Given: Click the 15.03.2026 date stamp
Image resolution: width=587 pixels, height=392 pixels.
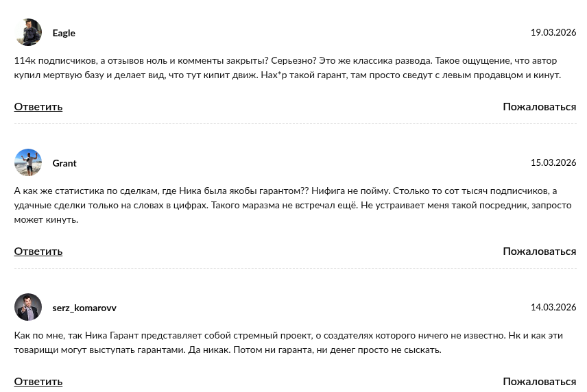Looking at the screenshot, I should (x=553, y=163).
